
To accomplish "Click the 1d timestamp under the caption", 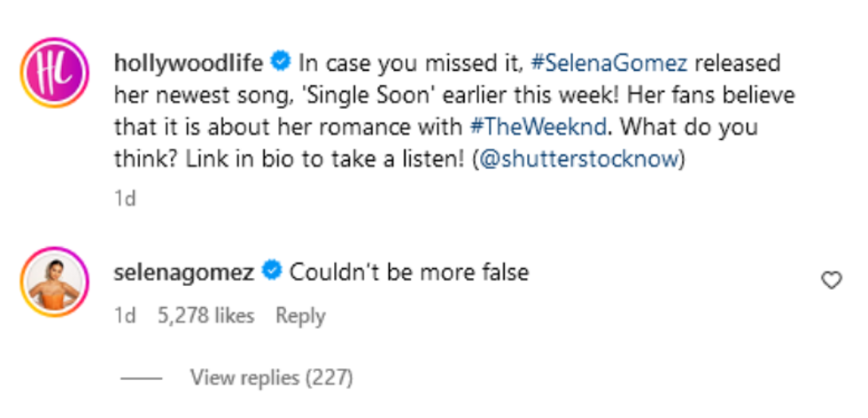I will (125, 197).
